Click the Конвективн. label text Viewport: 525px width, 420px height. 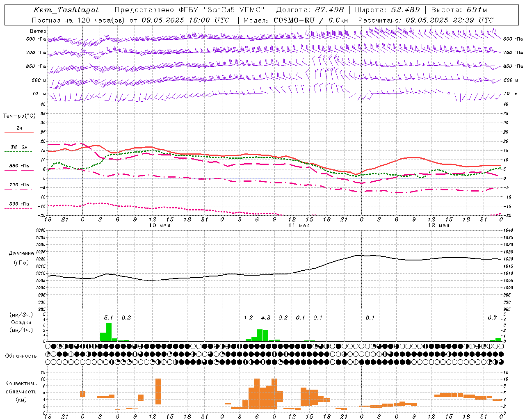(21, 383)
